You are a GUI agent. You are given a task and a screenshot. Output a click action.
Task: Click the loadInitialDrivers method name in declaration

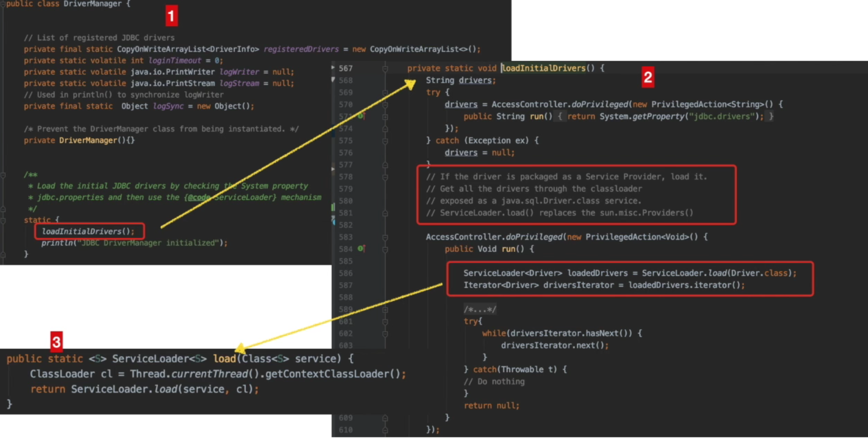click(543, 68)
